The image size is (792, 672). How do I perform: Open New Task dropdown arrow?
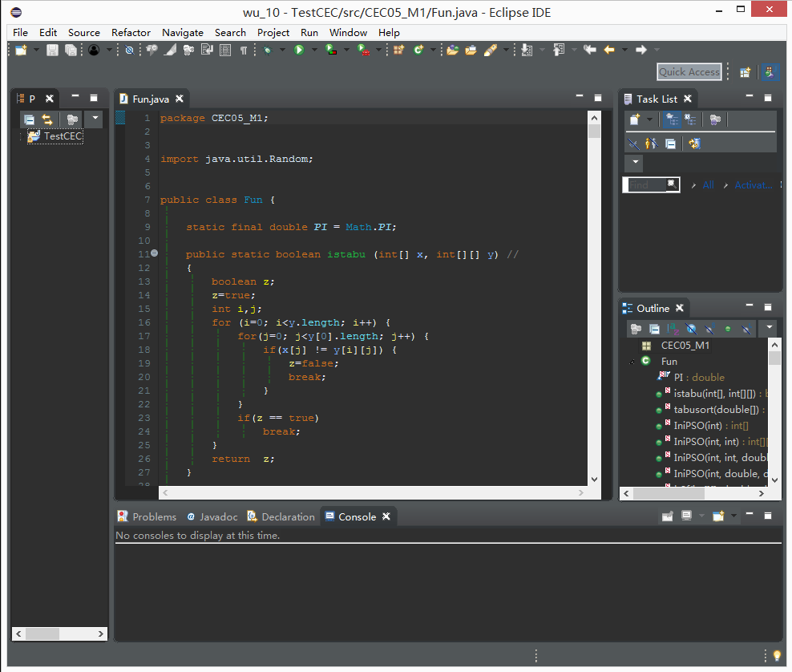pos(649,119)
